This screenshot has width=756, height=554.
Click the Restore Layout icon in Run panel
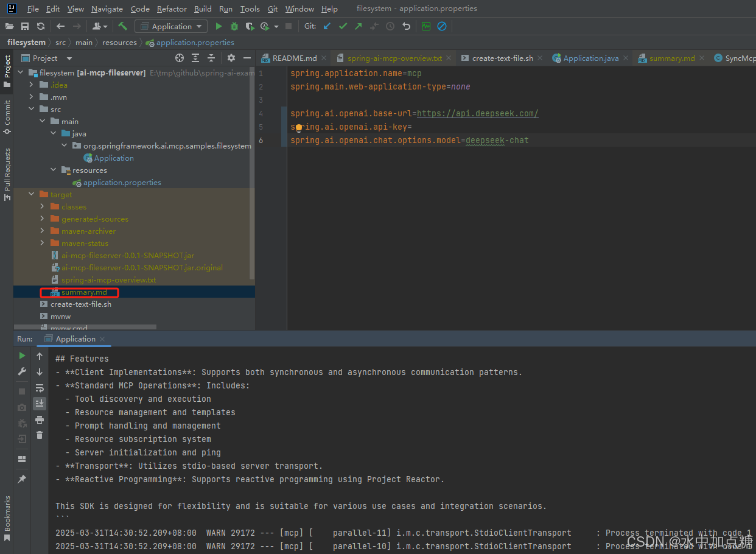coord(22,459)
